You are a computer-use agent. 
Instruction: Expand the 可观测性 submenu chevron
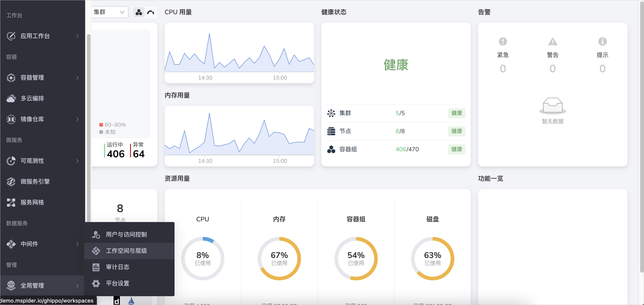coord(77,161)
